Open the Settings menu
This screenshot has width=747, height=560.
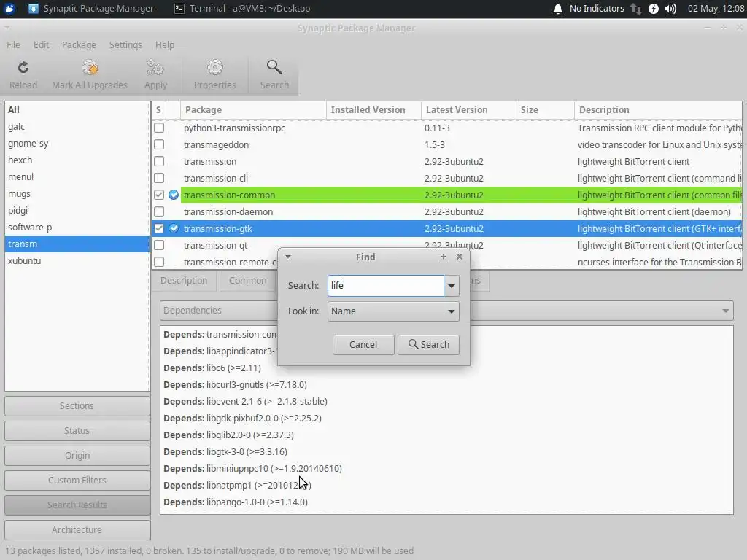tap(125, 44)
